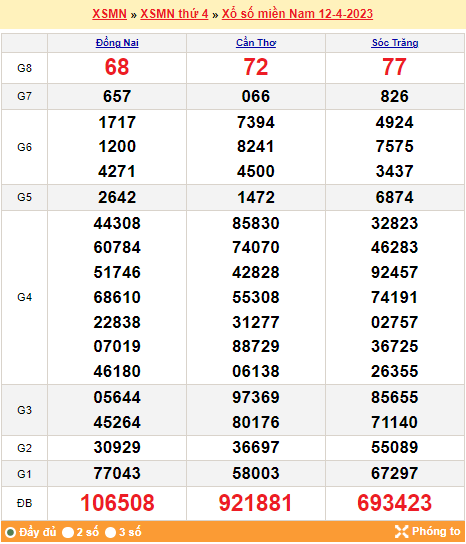Viewport: 466px width, 544px height.
Task: Click the G4 row label
Action: pyautogui.click(x=24, y=297)
